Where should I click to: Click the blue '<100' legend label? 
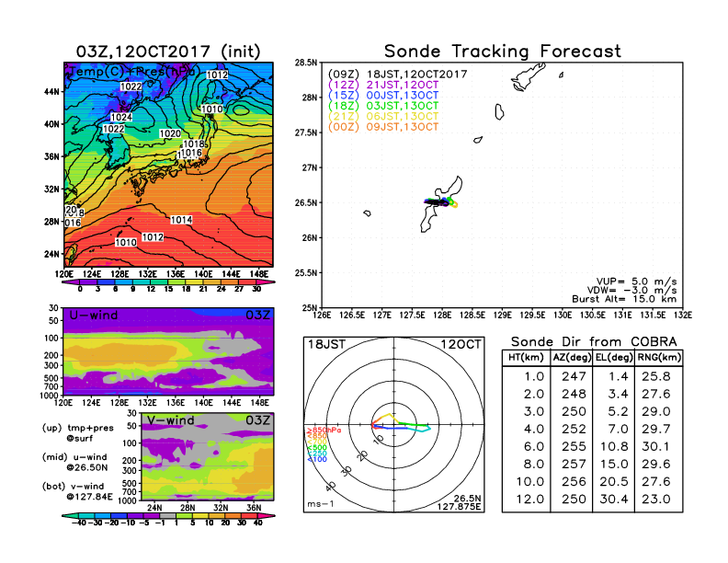coord(317,459)
